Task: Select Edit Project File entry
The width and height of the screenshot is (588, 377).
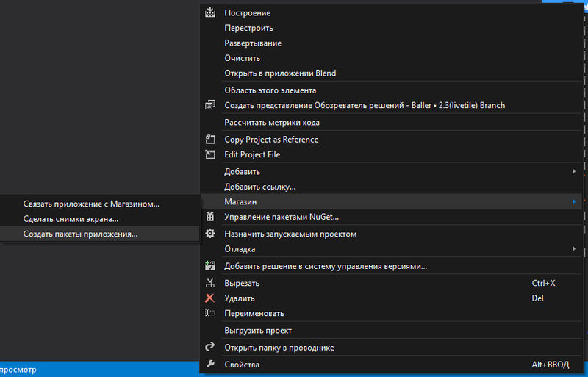Action: (391, 154)
